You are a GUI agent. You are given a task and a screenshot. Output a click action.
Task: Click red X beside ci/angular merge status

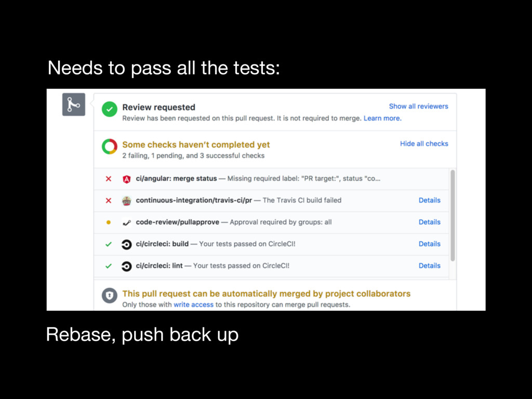point(108,179)
